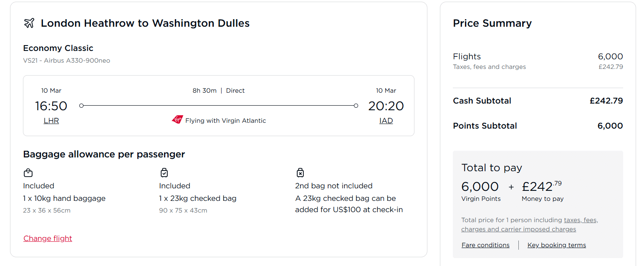The width and height of the screenshot is (644, 266).
Task: Click the 8h 30m Direct duration label
Action: click(218, 91)
